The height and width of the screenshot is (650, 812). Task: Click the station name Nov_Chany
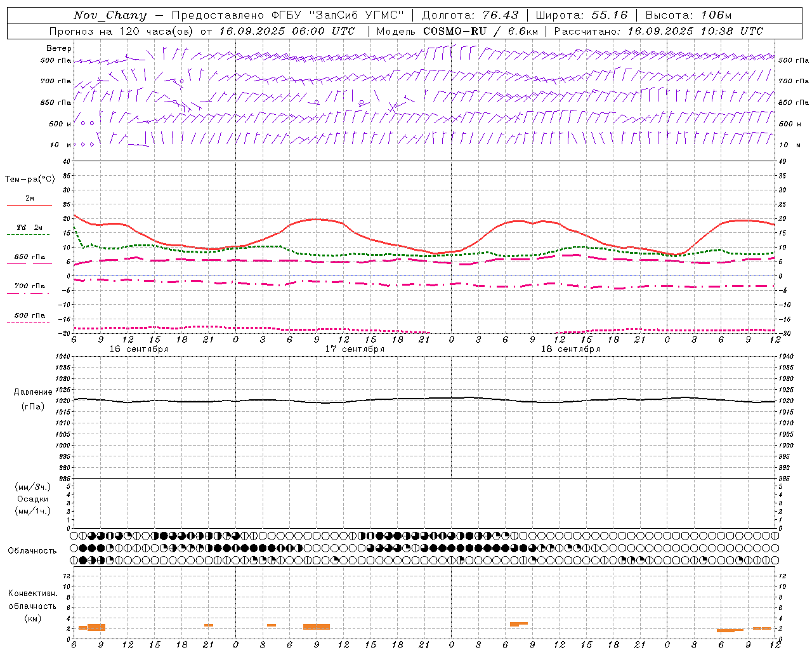coord(110,15)
